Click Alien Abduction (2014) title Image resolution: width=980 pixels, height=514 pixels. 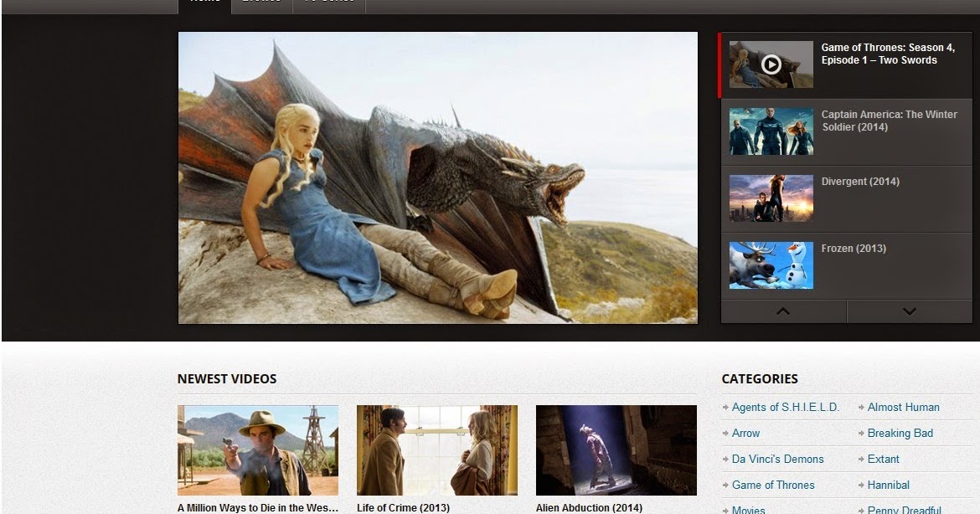pyautogui.click(x=589, y=508)
